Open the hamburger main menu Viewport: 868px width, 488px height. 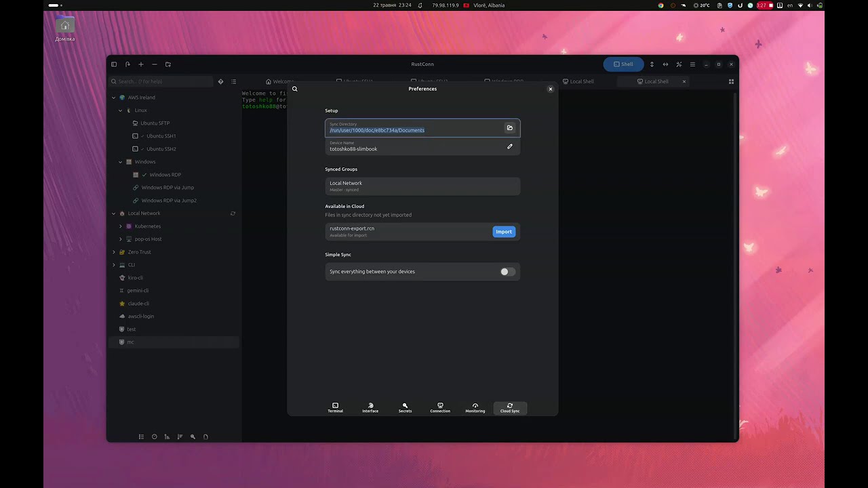[x=692, y=64]
